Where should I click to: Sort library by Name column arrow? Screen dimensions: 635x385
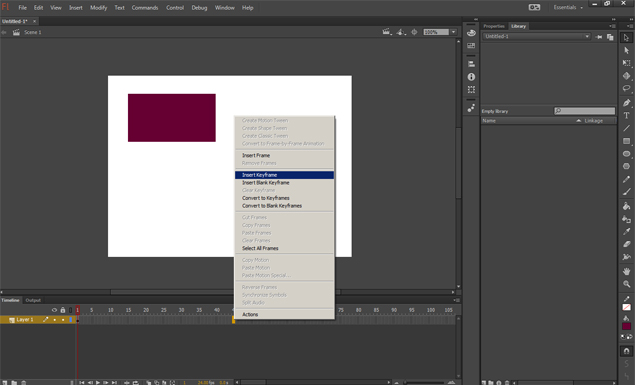(578, 121)
